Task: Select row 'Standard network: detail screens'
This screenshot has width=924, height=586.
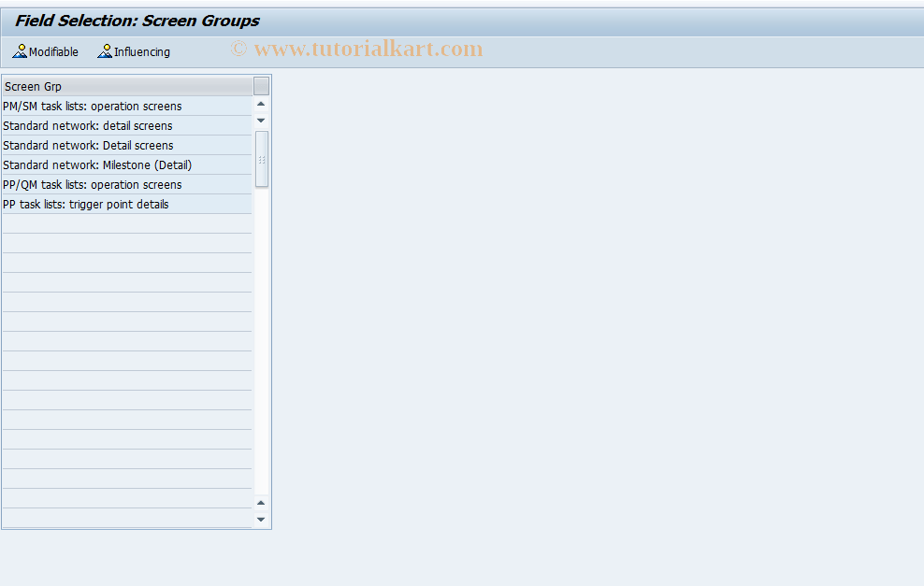Action: click(x=112, y=125)
